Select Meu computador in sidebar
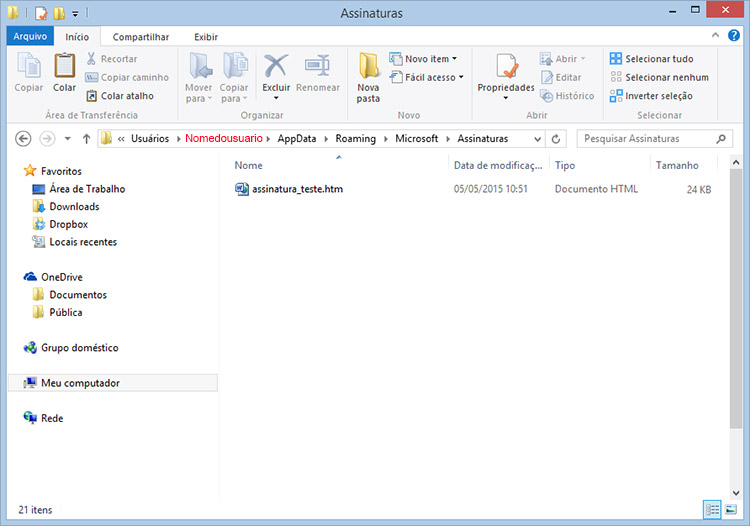 [113, 383]
